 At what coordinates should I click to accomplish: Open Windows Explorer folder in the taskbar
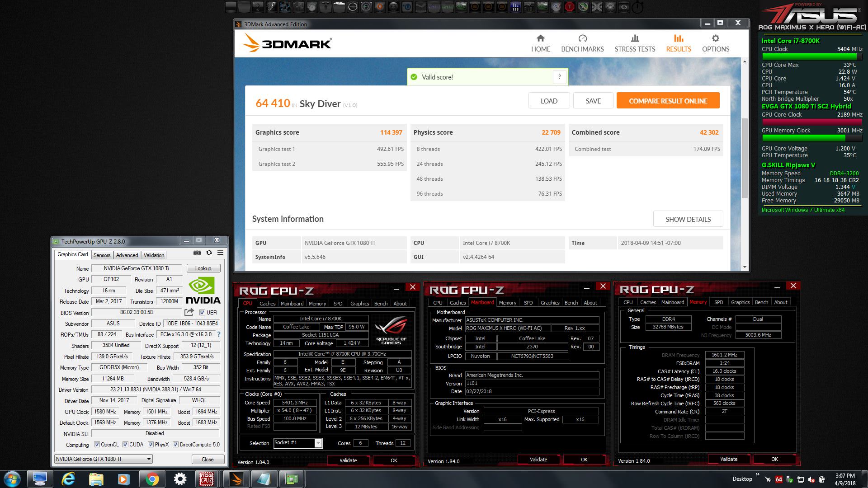pos(96,479)
